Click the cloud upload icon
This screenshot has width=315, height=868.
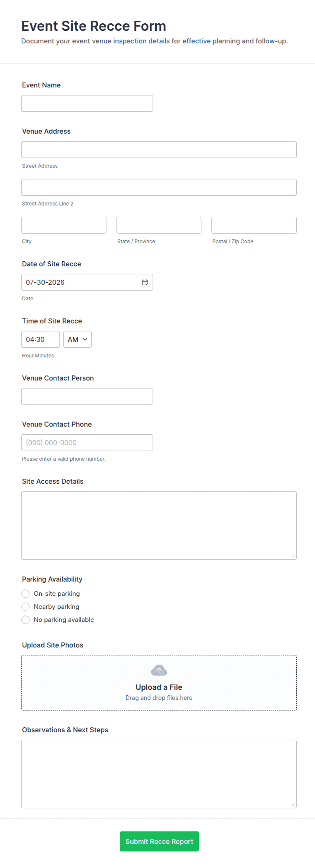click(x=159, y=670)
